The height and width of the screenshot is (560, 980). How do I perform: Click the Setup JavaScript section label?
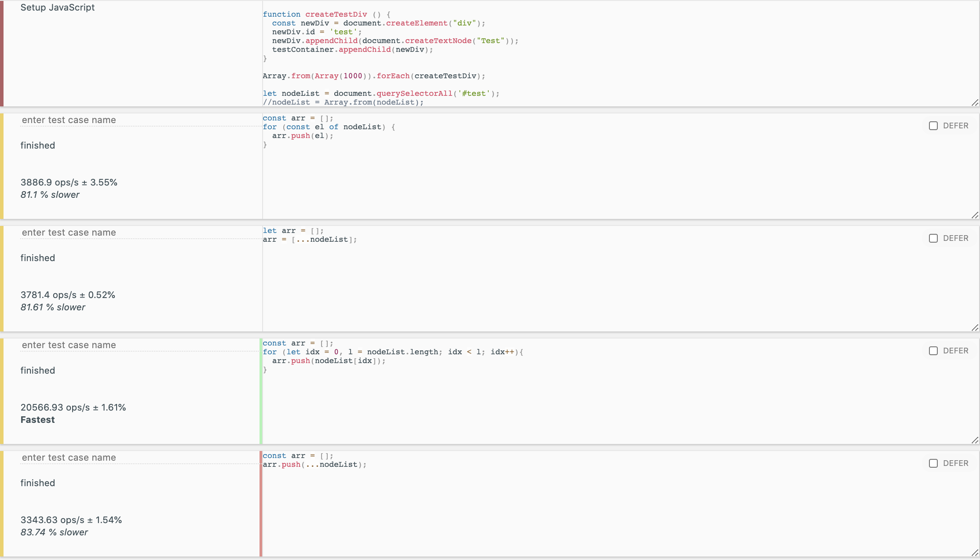pyautogui.click(x=57, y=7)
